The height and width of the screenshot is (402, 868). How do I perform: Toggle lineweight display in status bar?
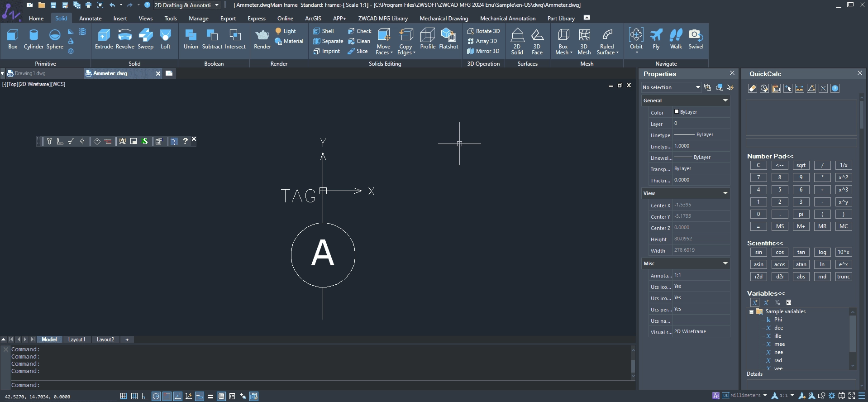(210, 396)
